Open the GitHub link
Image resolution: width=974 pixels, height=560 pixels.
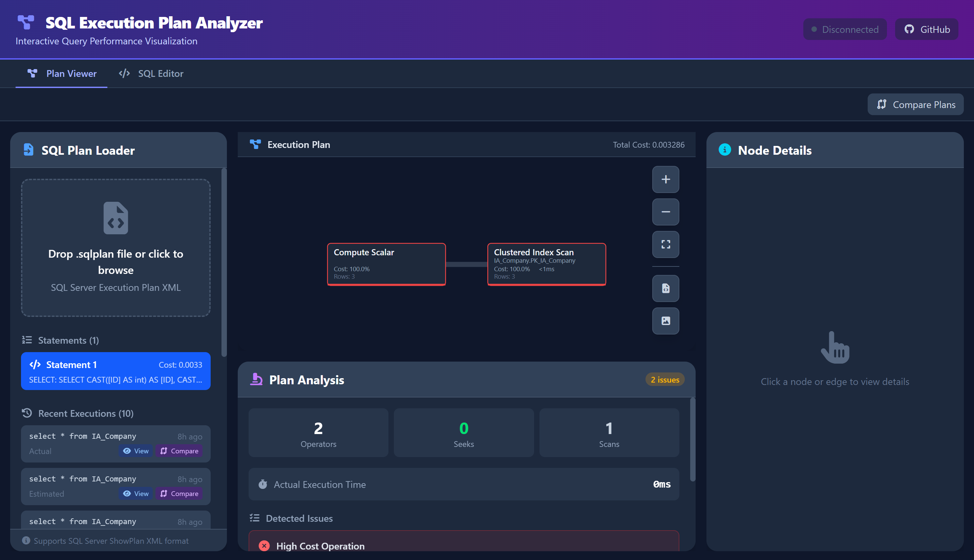point(927,29)
